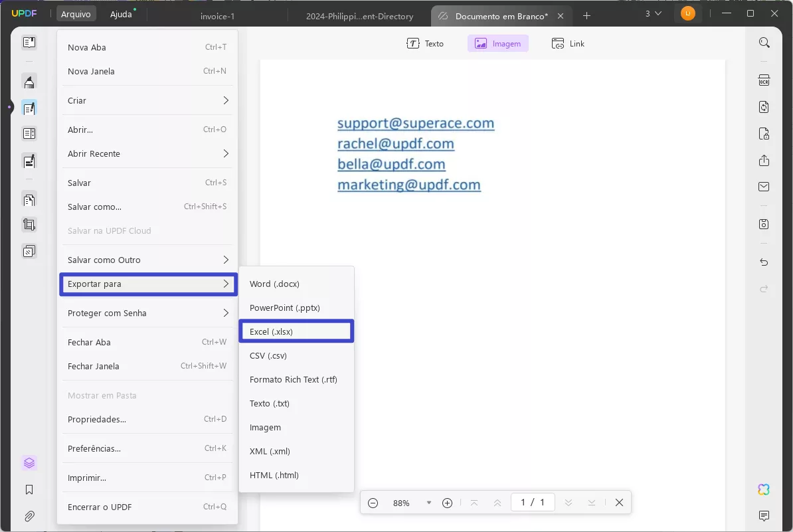Click the user account avatar

pos(688,14)
